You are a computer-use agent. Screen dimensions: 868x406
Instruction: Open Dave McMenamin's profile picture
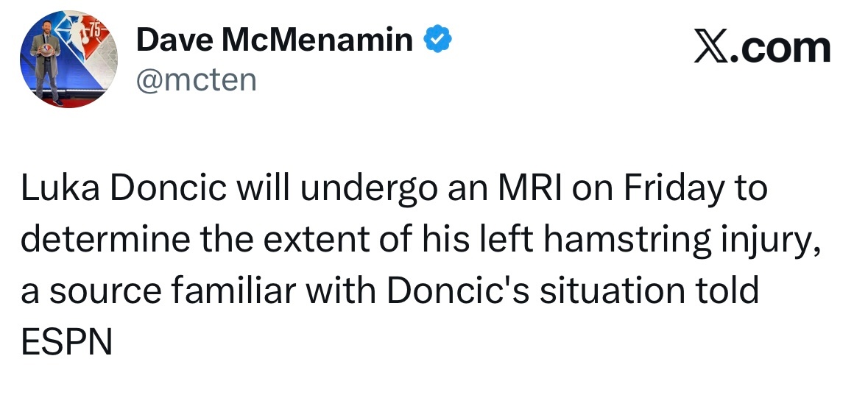click(x=68, y=59)
